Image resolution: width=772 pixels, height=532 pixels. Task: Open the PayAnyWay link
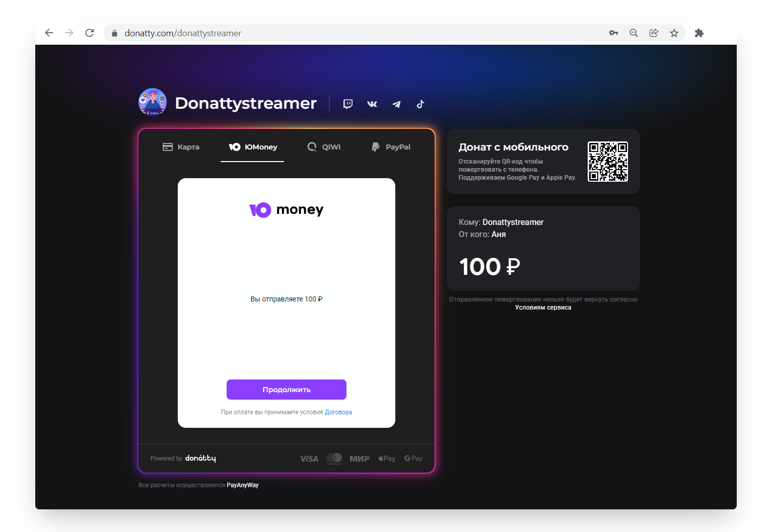click(243, 485)
